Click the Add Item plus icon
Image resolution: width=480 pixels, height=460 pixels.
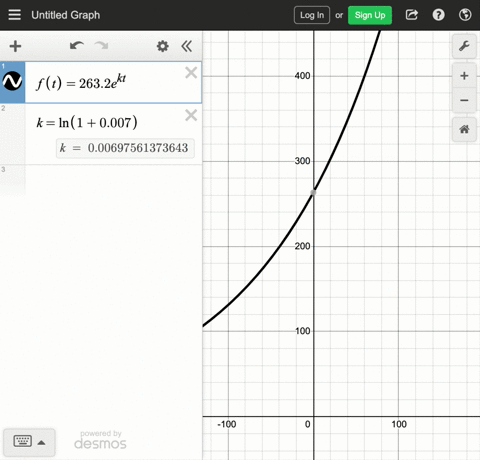click(15, 46)
